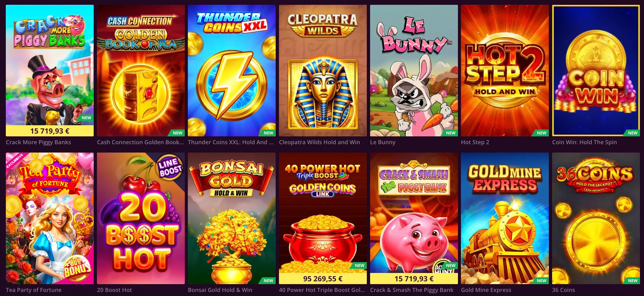Image resolution: width=644 pixels, height=296 pixels.
Task: Select the Thunder Coins XXL game tile
Action: 232,70
